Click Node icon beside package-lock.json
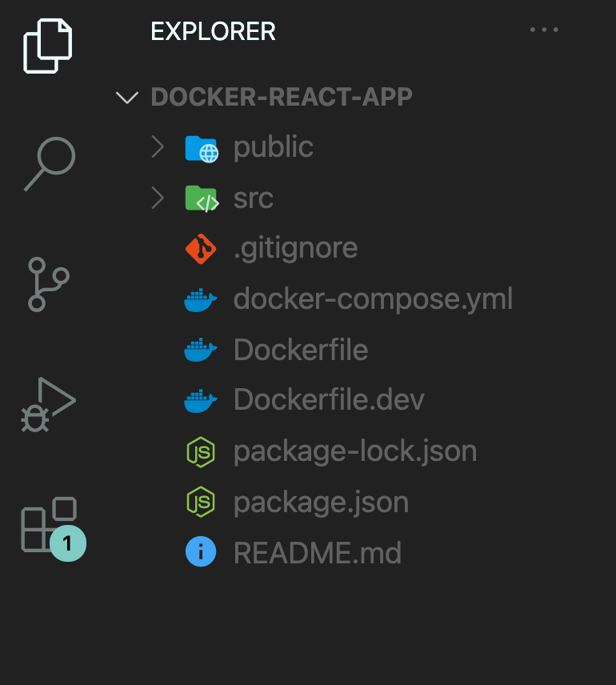Screen dimensions: 616x685 click(201, 452)
